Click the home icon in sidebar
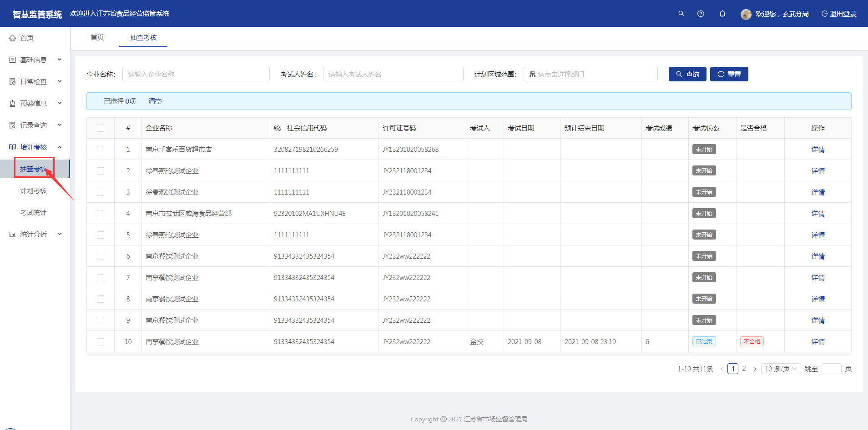Viewport: 868px width, 430px height. click(13, 38)
